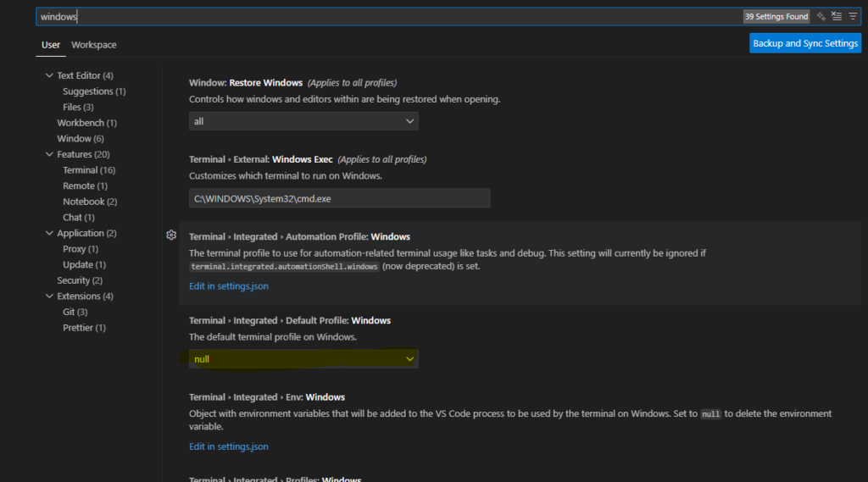Clear the settings search input icon
This screenshot has width=868, height=482.
(837, 16)
